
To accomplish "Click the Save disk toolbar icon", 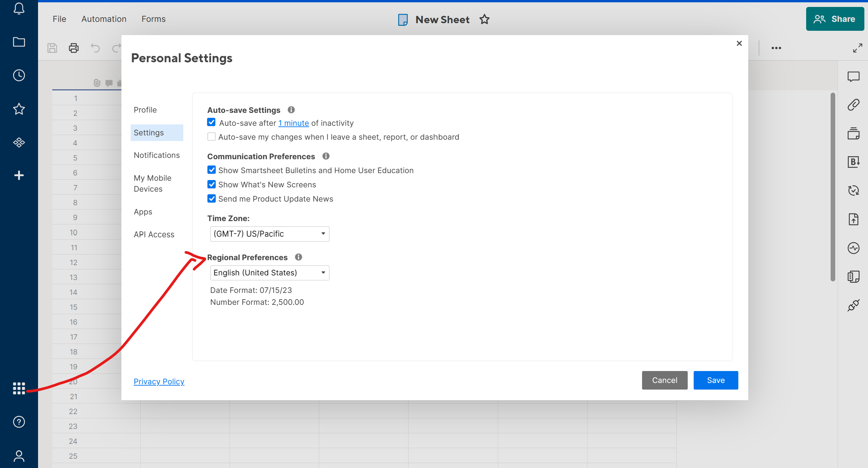I will click(52, 48).
